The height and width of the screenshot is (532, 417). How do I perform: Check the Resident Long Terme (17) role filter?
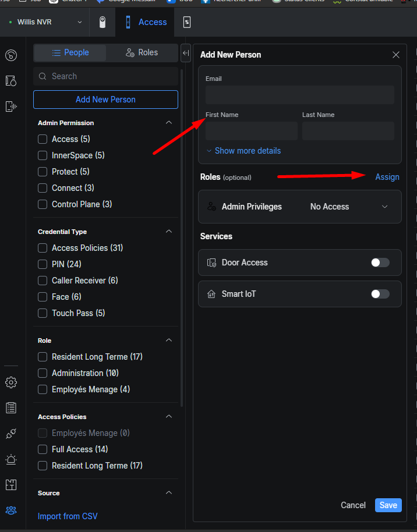pyautogui.click(x=43, y=357)
